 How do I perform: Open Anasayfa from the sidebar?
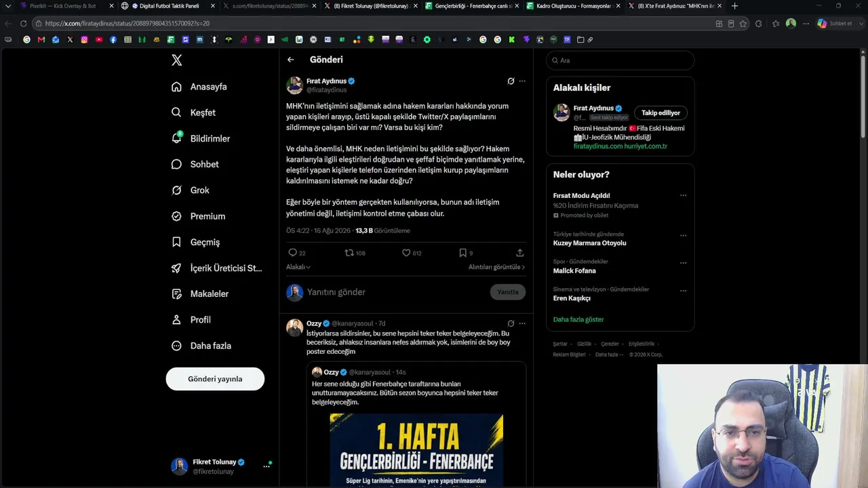(x=199, y=87)
